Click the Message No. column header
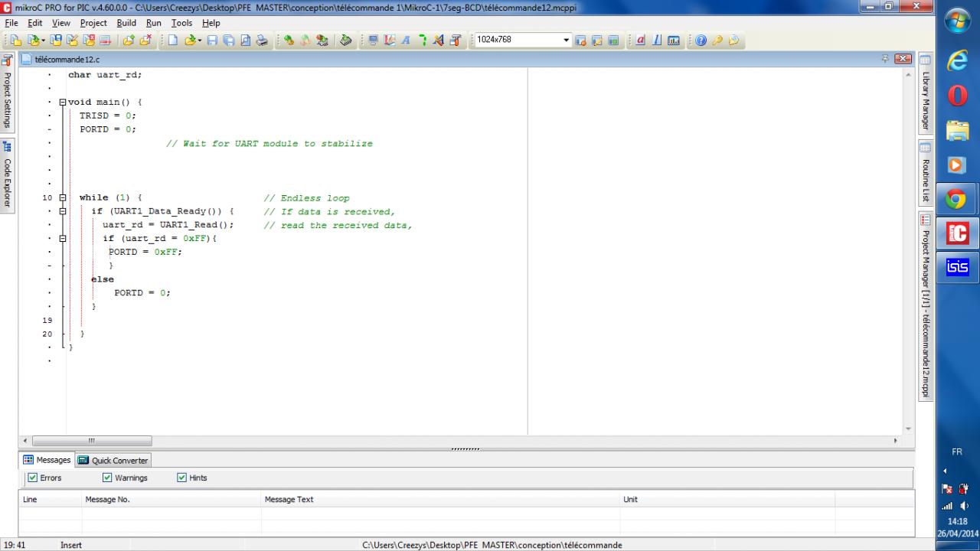Image resolution: width=980 pixels, height=551 pixels. click(x=171, y=499)
